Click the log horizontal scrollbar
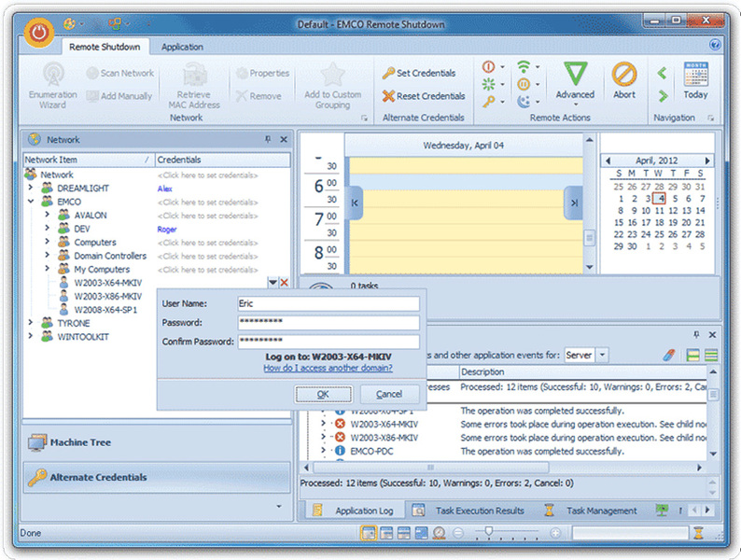This screenshot has height=560, width=741. (430, 468)
